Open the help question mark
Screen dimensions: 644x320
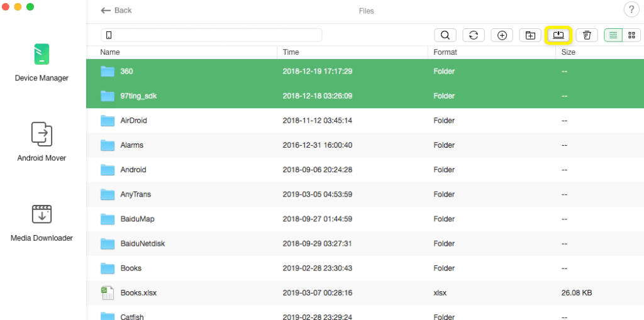click(631, 10)
